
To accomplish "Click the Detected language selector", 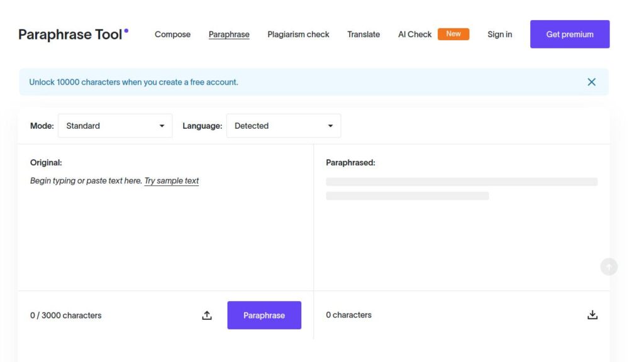I will point(283,125).
